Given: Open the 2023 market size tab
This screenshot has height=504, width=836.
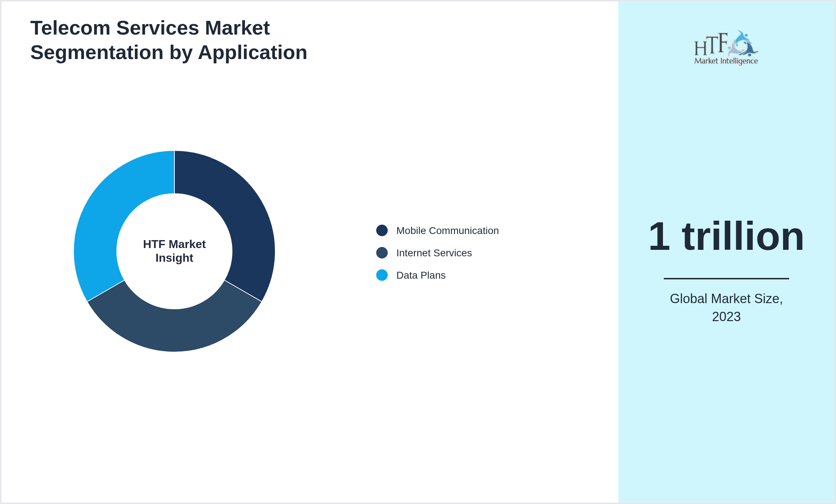Looking at the screenshot, I should coord(726,318).
